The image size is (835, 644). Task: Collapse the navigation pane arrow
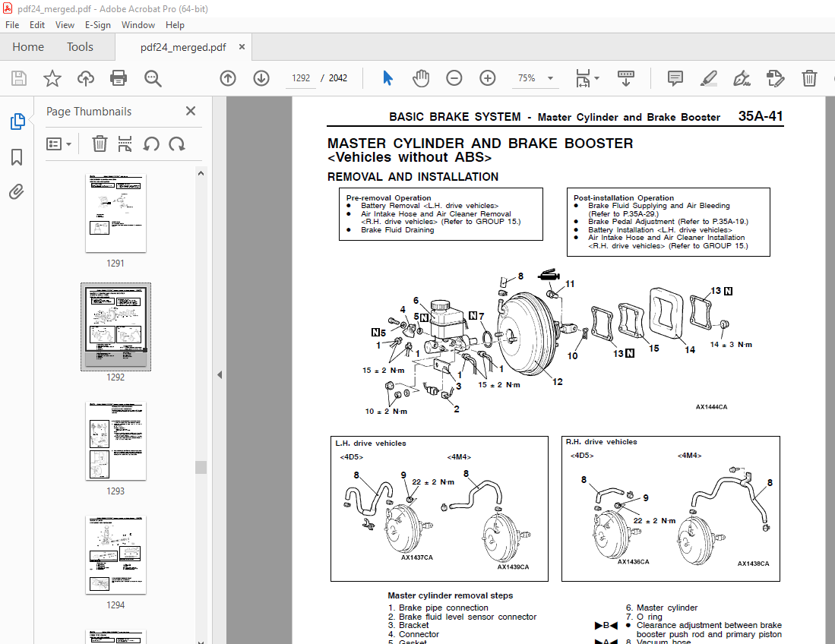pos(220,374)
